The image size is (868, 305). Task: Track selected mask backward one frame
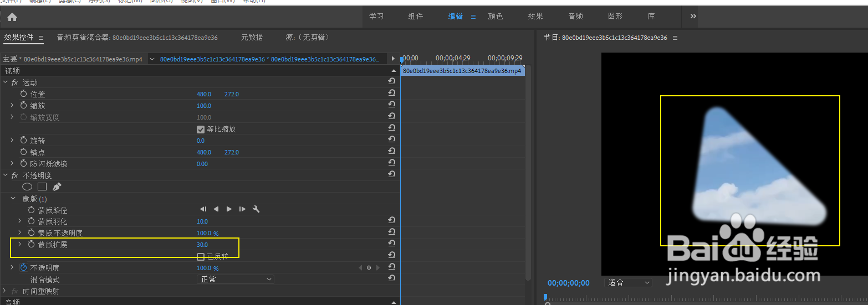pos(203,209)
